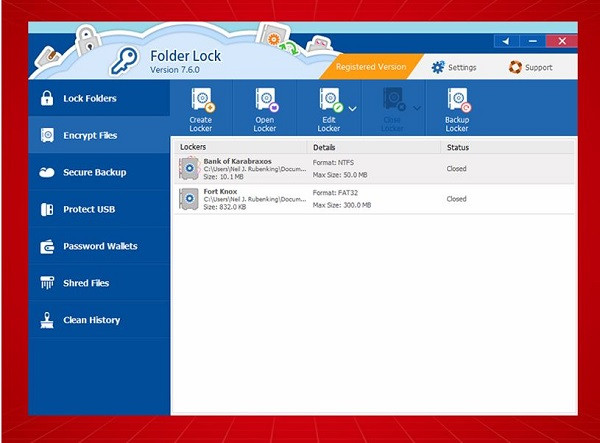600x443 pixels.
Task: Minimize the Folder Lock window
Action: click(x=532, y=41)
